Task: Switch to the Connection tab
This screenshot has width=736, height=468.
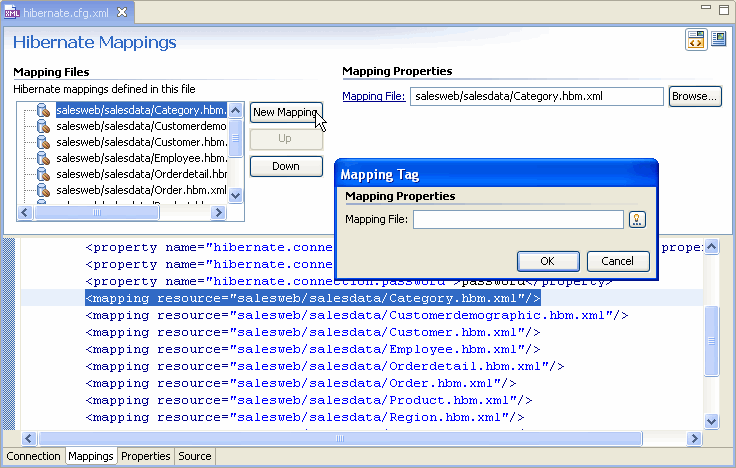Action: click(x=33, y=456)
